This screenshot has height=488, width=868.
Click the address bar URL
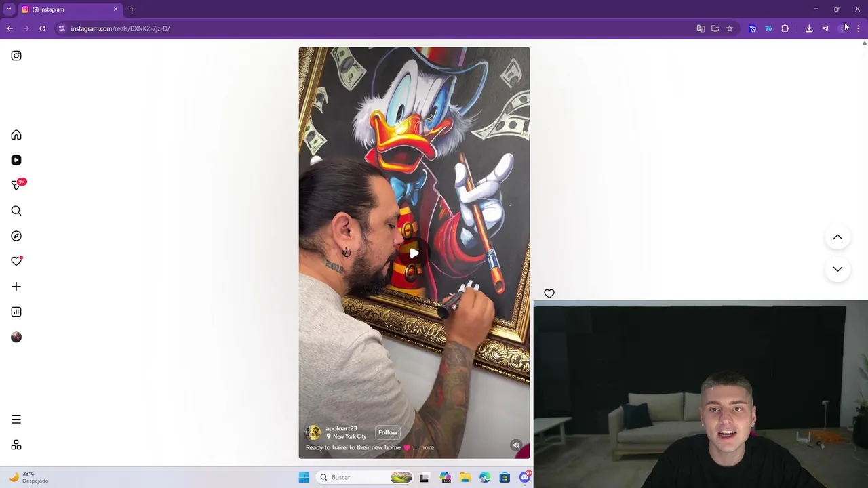coord(120,28)
